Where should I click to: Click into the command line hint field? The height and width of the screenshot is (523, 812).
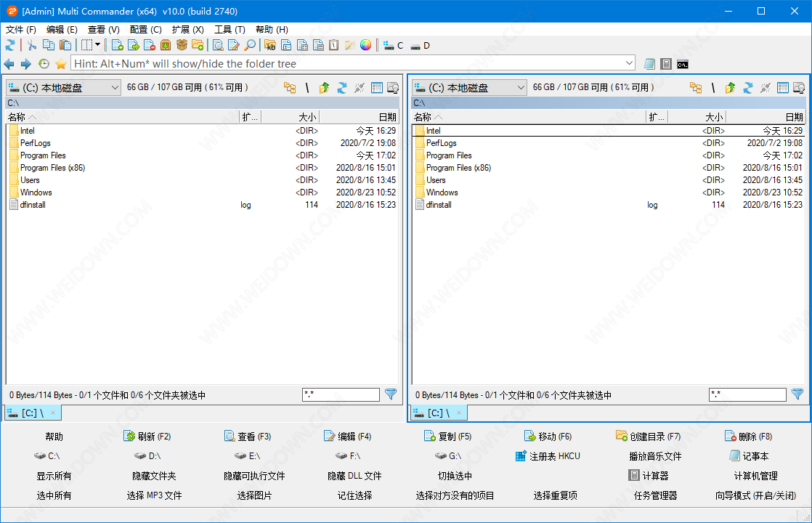(348, 64)
